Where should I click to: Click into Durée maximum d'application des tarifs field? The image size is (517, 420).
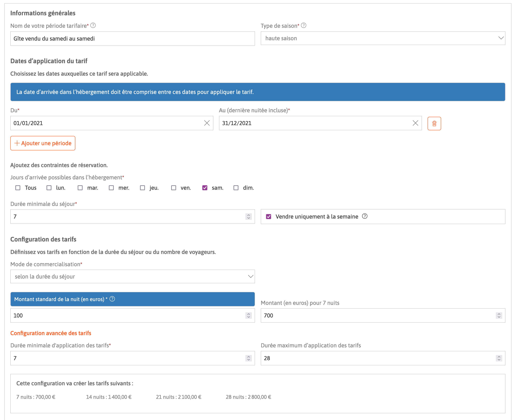pos(383,358)
